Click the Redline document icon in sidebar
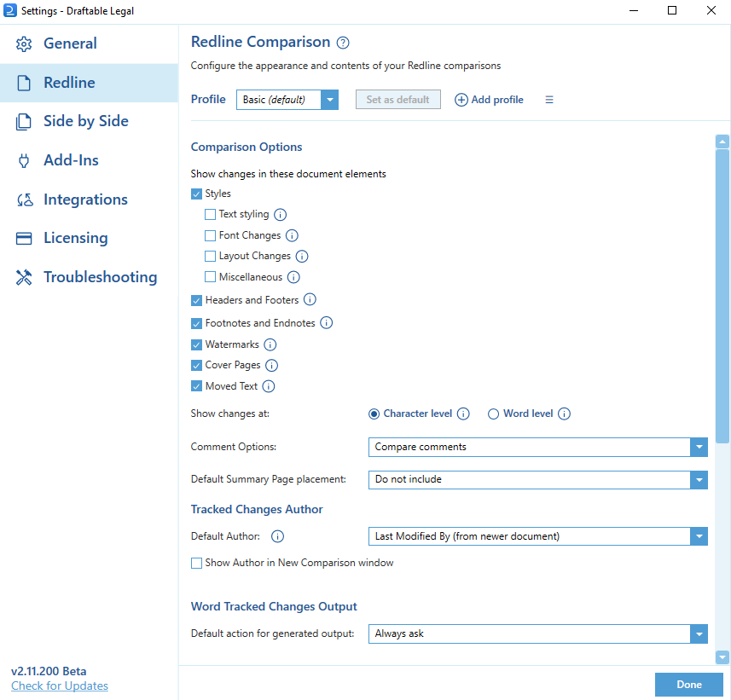 pyautogui.click(x=24, y=83)
